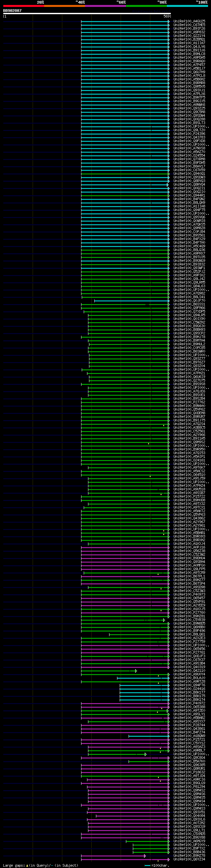
Task: Click the UniRef100_B9SLT3 label
Action: tap(189, 123)
